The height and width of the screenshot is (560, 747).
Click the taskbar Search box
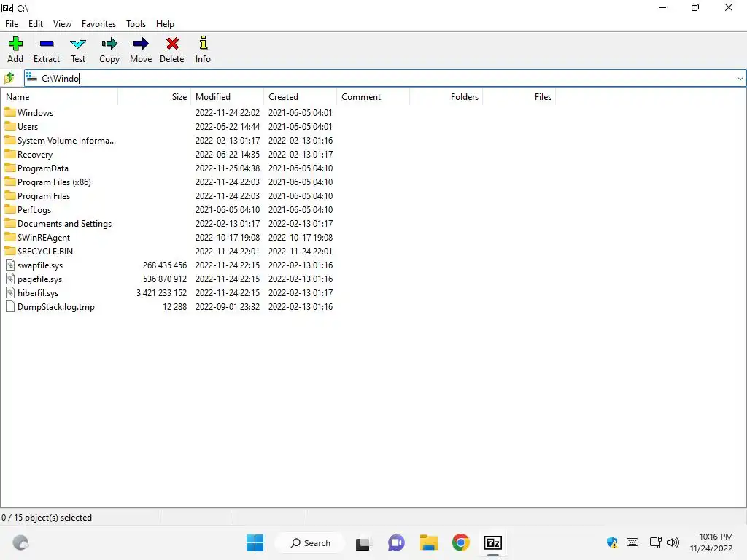point(310,542)
